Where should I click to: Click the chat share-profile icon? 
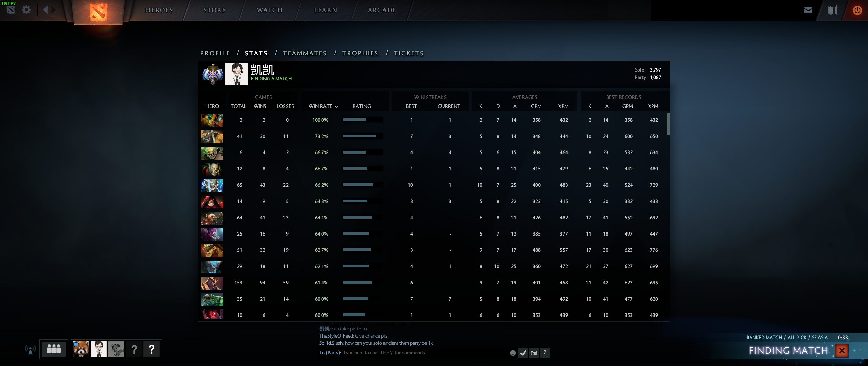534,353
